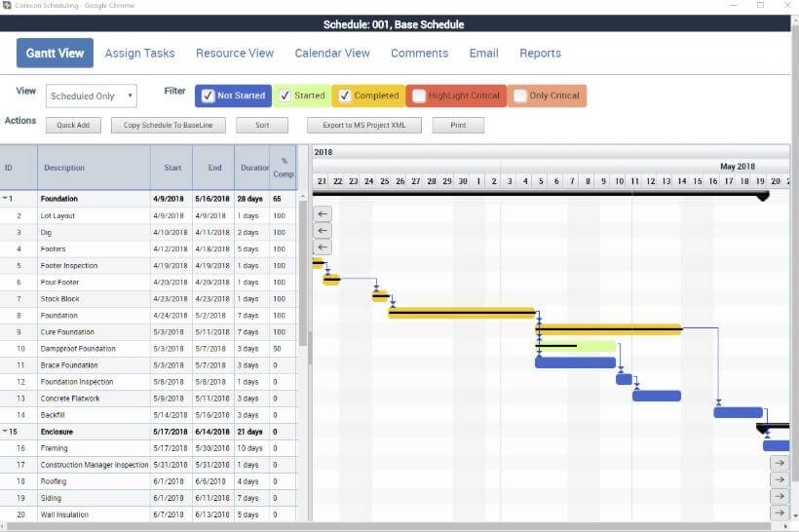The height and width of the screenshot is (532, 799).
Task: Uncheck the Completed filter checkbox
Action: pos(345,95)
